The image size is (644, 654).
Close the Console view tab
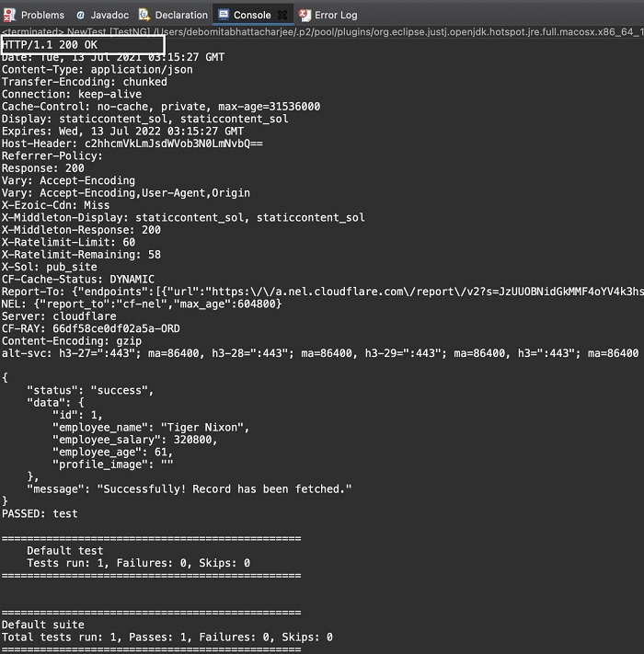pyautogui.click(x=282, y=15)
